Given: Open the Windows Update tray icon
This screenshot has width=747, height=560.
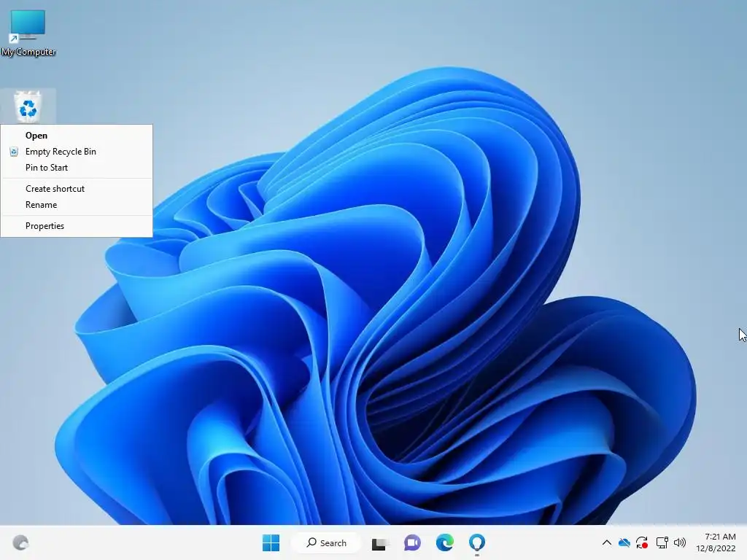Looking at the screenshot, I should click(642, 542).
